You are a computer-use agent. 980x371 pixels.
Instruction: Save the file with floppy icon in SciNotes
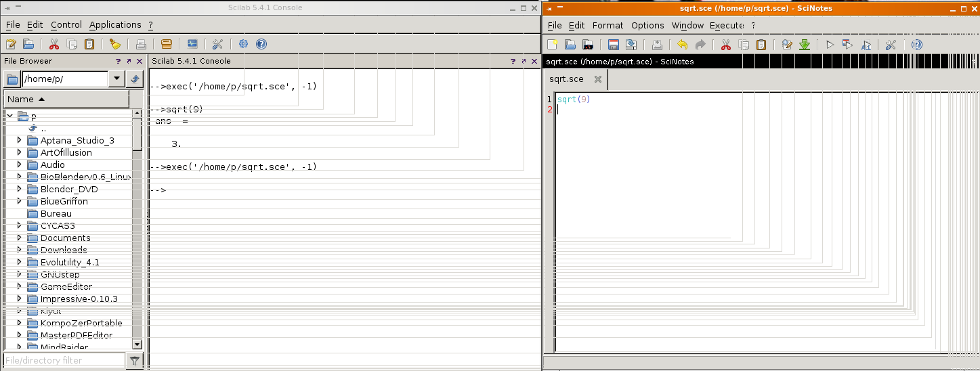pos(614,45)
